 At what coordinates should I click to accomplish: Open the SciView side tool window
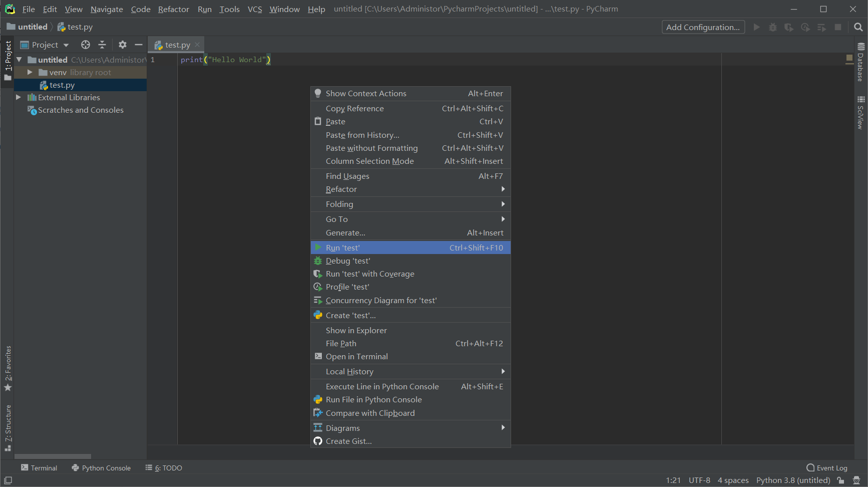[x=860, y=113]
